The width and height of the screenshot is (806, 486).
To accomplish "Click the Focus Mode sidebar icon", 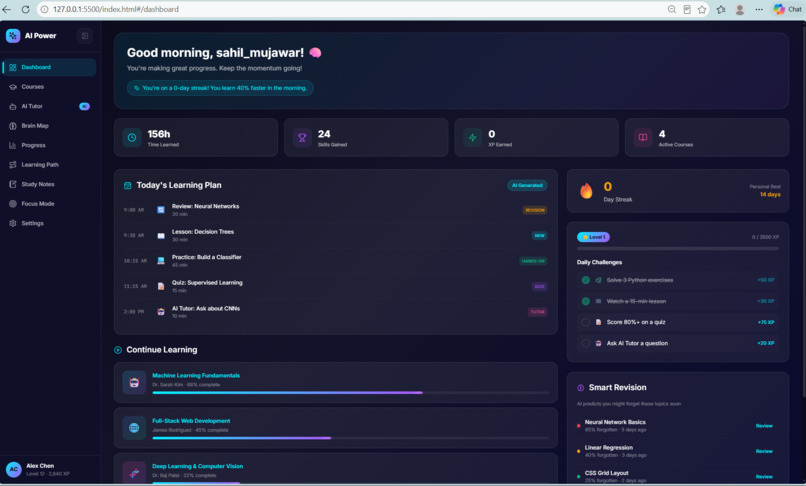I will pos(13,204).
